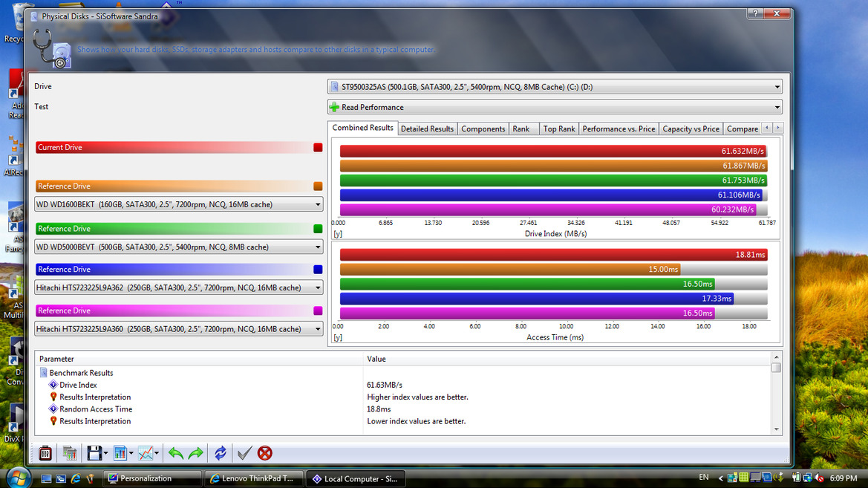Click Show Desktop quick launch icon

[x=47, y=478]
